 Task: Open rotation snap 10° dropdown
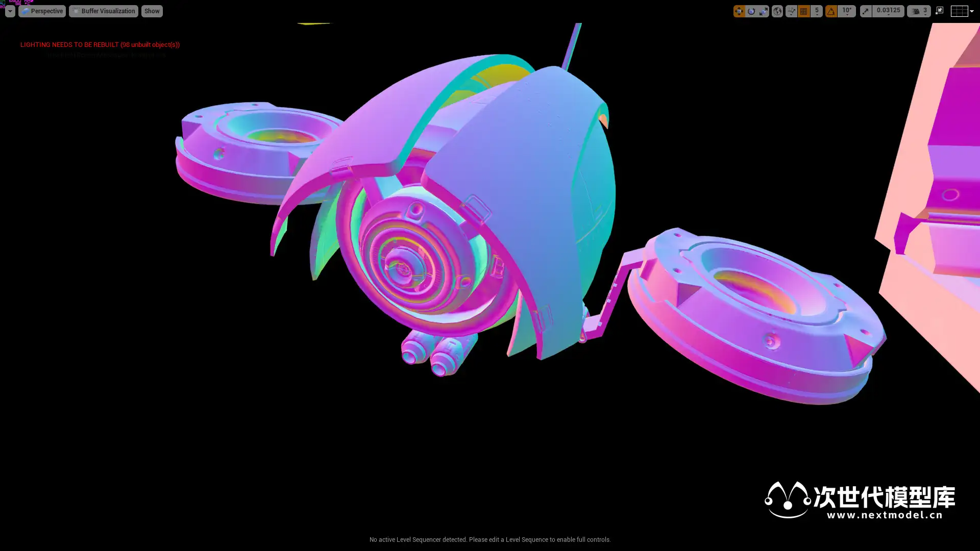tap(847, 11)
